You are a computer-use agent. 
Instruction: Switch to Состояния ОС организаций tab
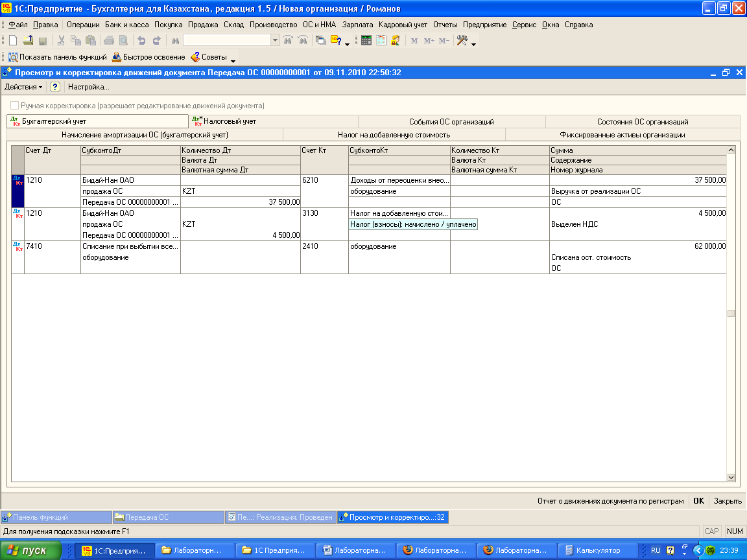pos(643,121)
